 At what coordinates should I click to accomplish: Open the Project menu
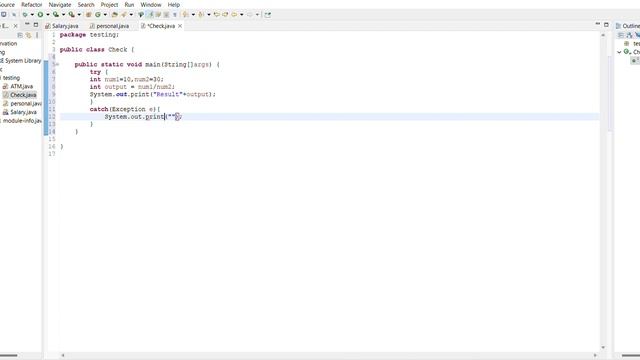click(x=109, y=4)
